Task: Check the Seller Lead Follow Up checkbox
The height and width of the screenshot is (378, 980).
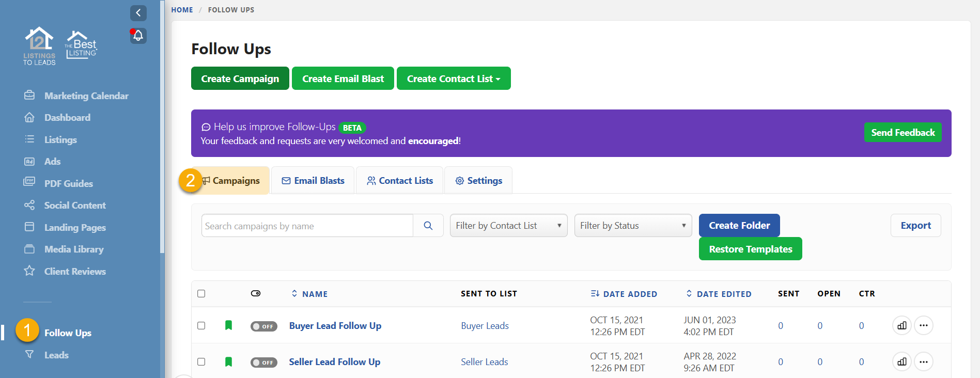Action: 201,362
